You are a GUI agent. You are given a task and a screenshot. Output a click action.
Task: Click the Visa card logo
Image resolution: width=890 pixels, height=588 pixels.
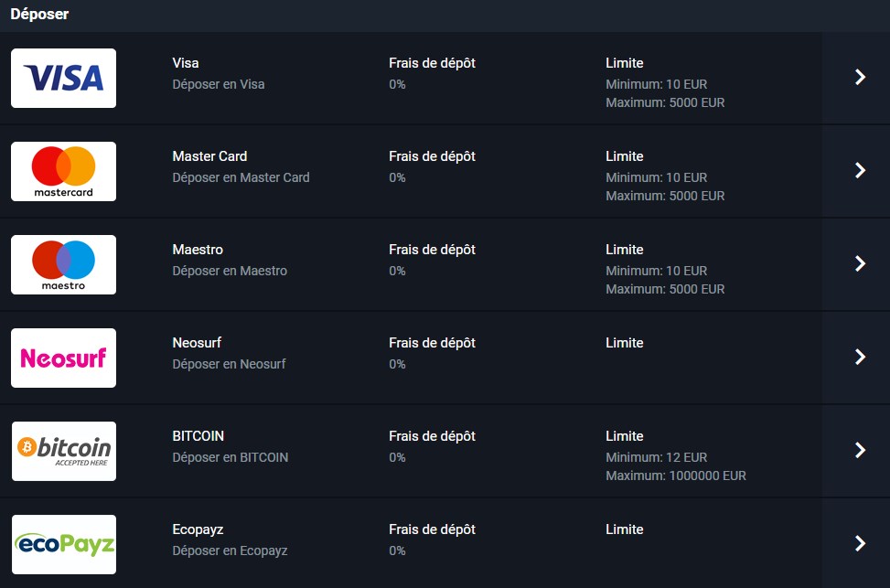tap(63, 79)
